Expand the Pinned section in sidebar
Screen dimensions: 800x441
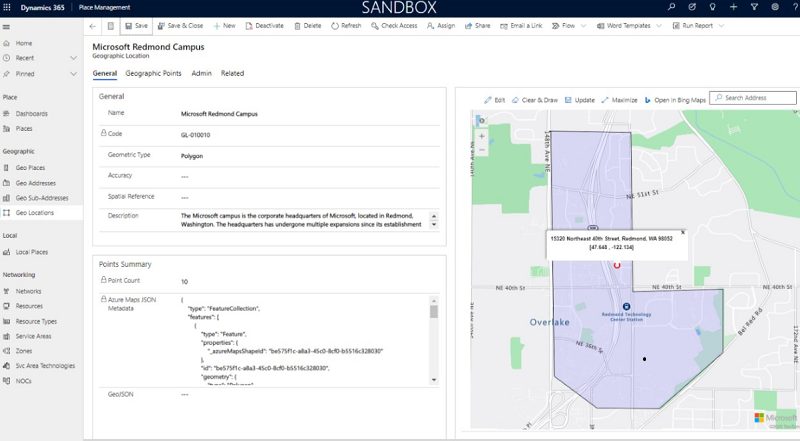click(73, 73)
